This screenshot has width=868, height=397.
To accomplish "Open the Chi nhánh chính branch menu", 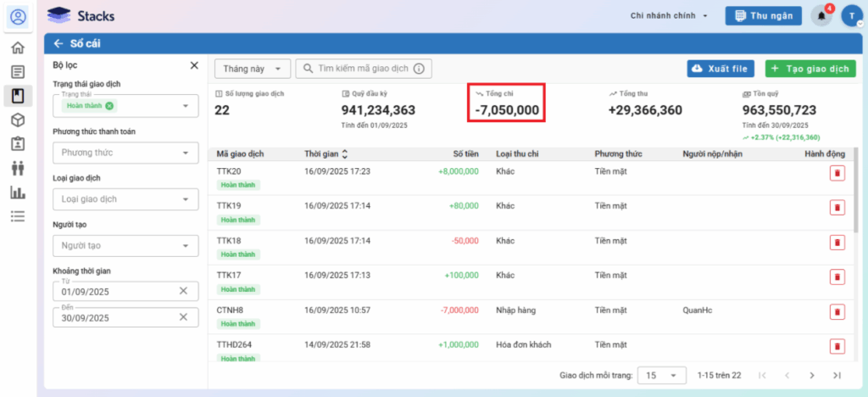I will (x=668, y=16).
